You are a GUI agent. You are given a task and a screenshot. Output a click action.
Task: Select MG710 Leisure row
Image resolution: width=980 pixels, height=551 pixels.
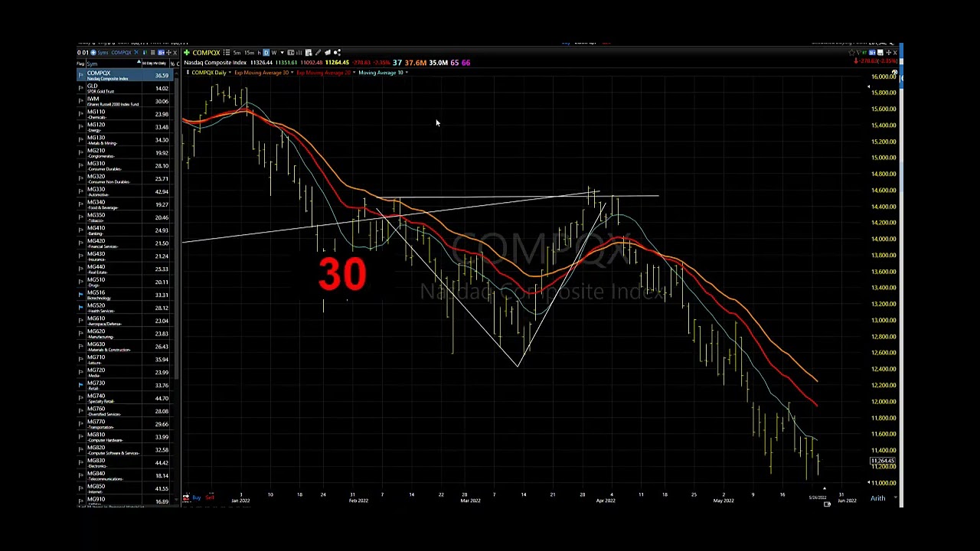click(123, 360)
